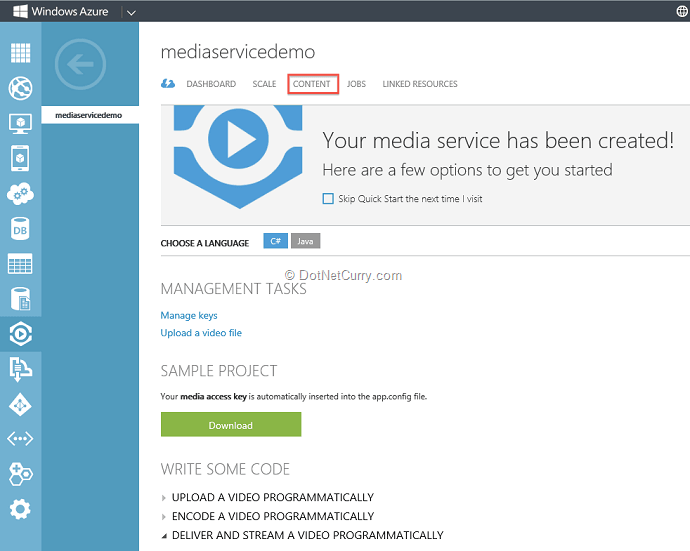690x551 pixels.
Task: Open Settings gear icon in sidebar
Action: (20, 509)
